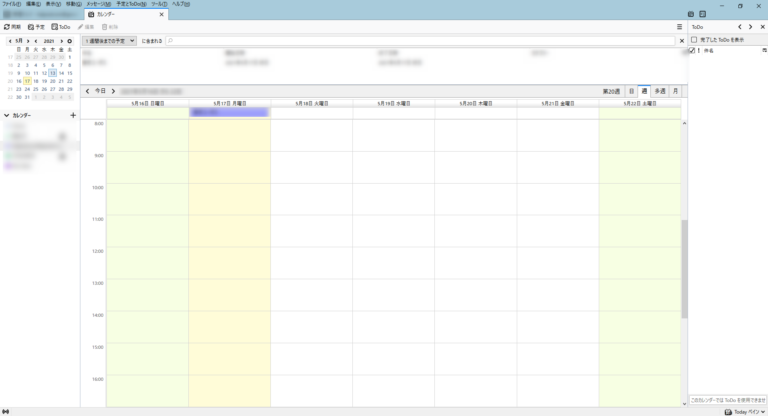Close the ToDo side pane
The image size is (768, 416).
pos(762,27)
